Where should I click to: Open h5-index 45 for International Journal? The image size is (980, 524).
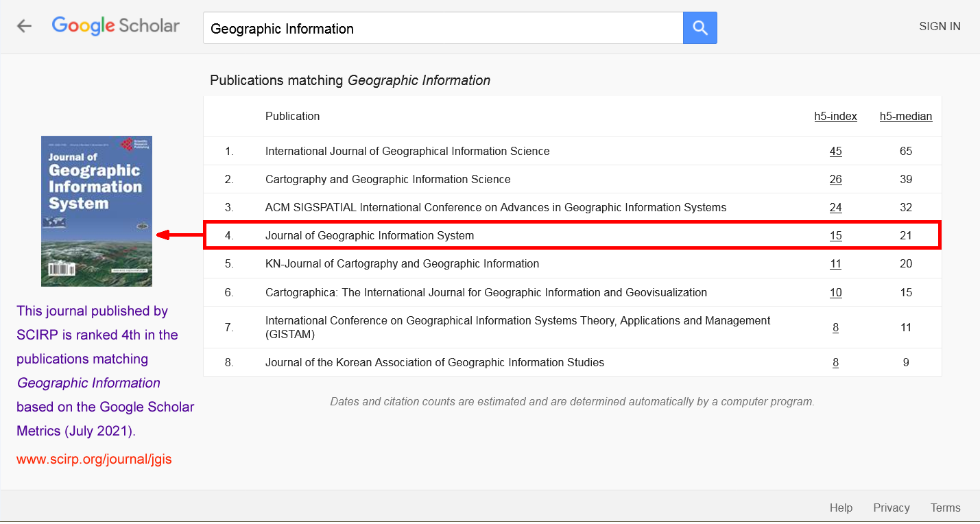click(835, 151)
